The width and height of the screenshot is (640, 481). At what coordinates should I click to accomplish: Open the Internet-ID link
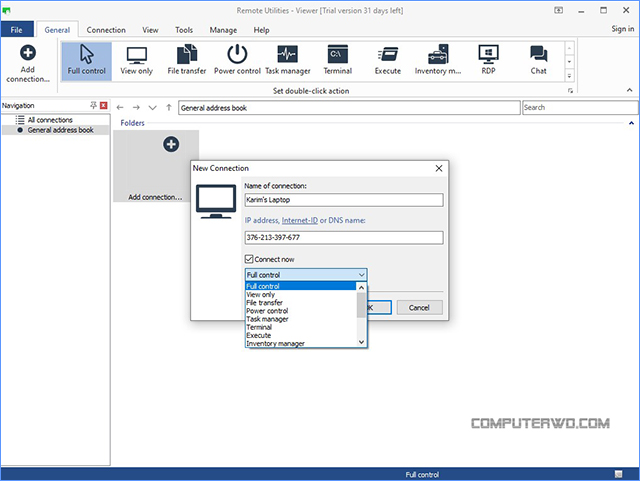300,220
